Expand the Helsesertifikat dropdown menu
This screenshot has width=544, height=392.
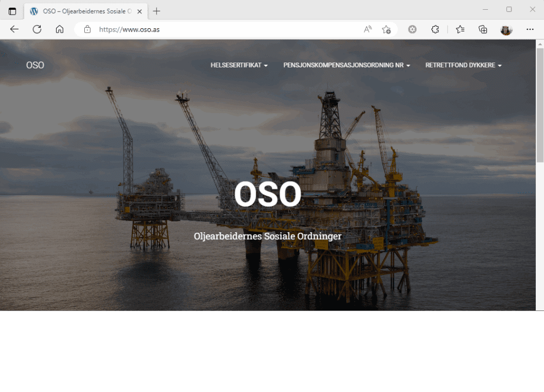239,65
